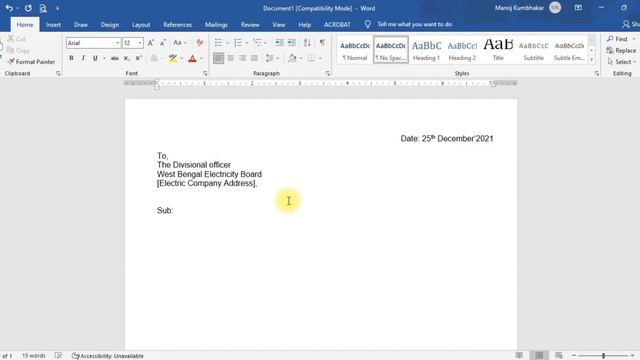Image resolution: width=640 pixels, height=360 pixels.
Task: Apply yellow text highlight color
Action: coord(173,58)
